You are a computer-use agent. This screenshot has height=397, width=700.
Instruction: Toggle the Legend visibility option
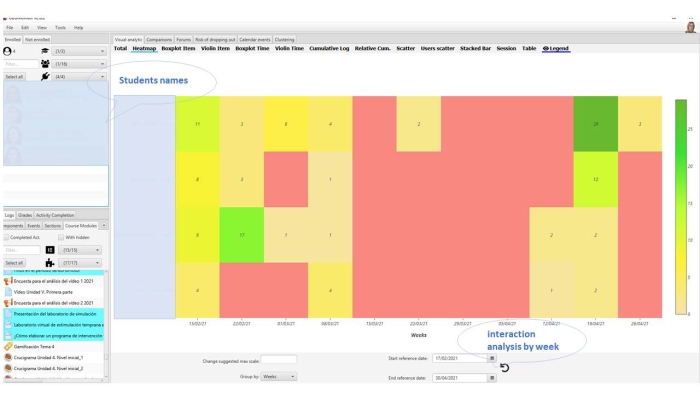click(x=556, y=48)
